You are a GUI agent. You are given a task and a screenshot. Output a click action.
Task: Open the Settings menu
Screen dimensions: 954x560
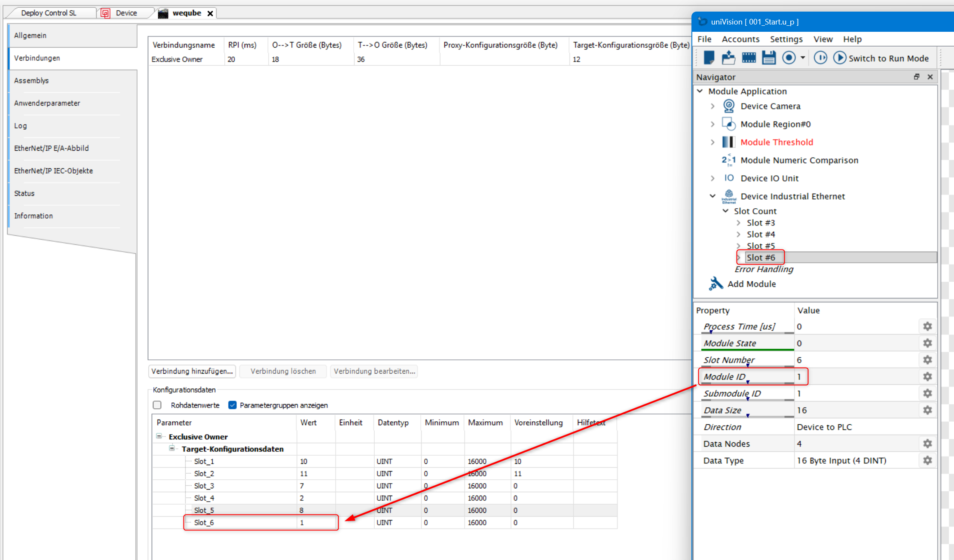(786, 39)
